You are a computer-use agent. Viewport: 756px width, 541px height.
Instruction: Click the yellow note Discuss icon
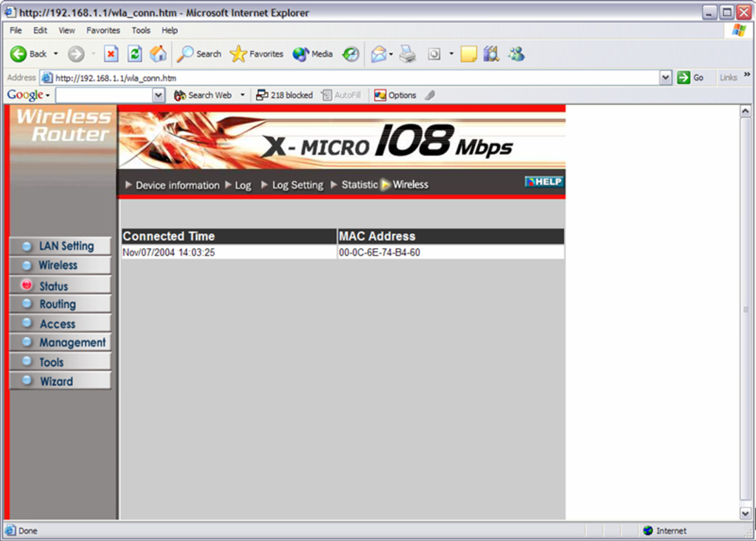pyautogui.click(x=468, y=54)
